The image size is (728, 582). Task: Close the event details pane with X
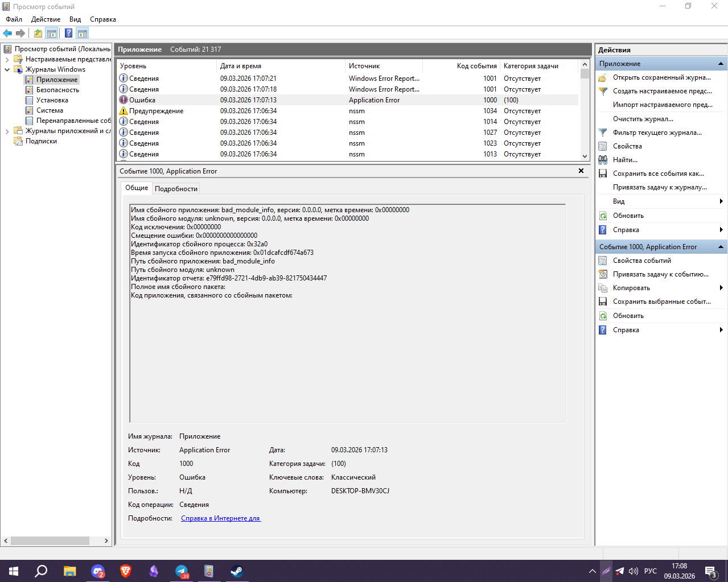581,171
